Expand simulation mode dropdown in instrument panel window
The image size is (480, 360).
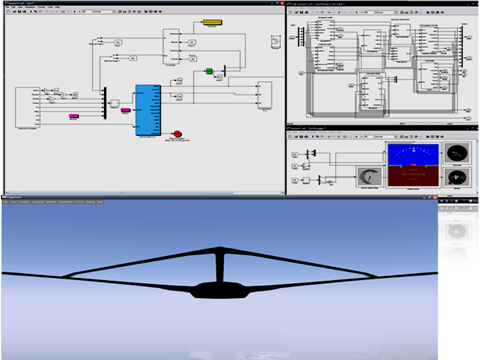tap(386, 137)
